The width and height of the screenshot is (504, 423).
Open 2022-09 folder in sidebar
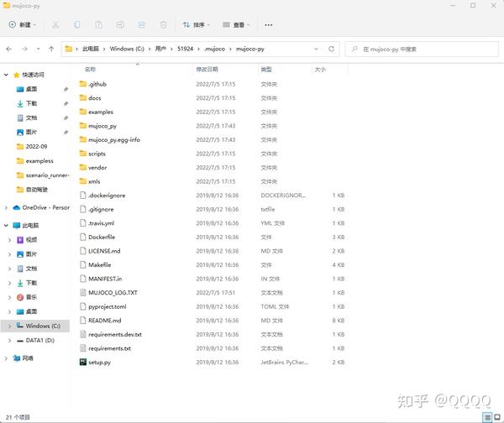36,147
